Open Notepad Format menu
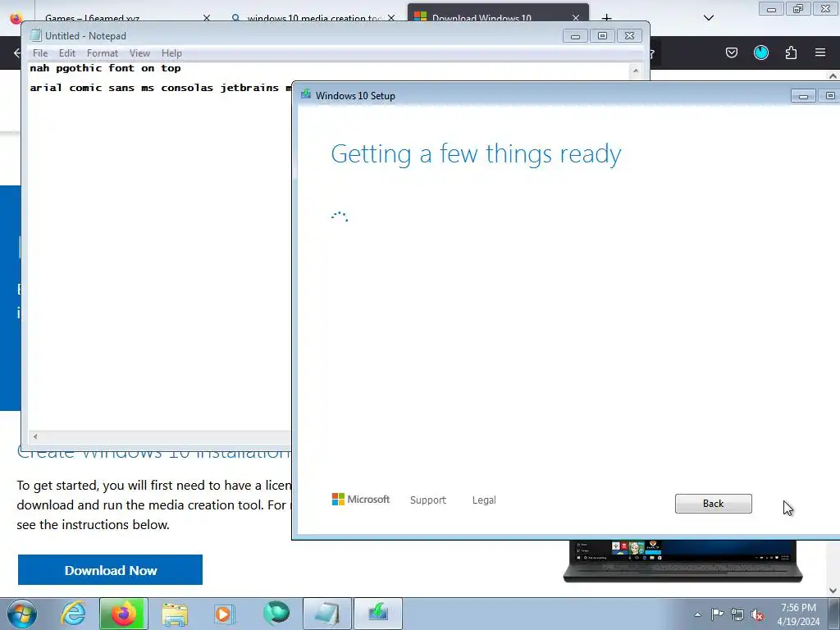 click(x=103, y=53)
